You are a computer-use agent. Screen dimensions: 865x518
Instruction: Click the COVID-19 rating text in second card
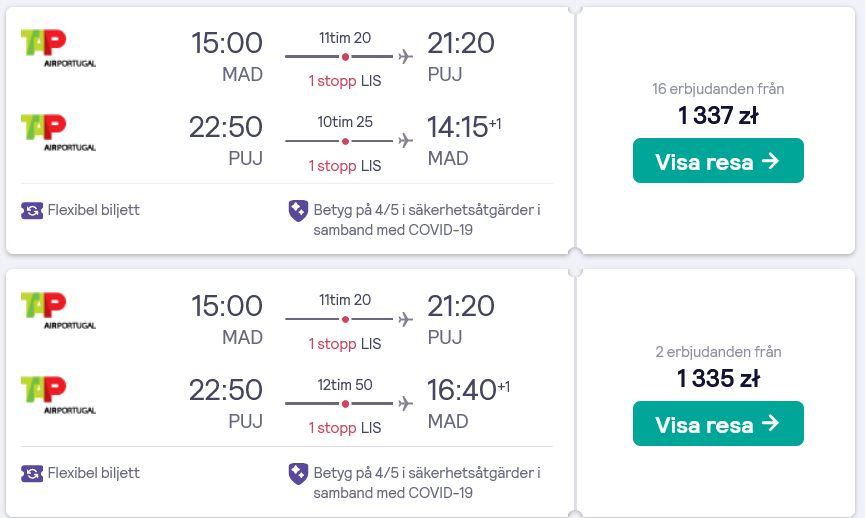[427, 483]
